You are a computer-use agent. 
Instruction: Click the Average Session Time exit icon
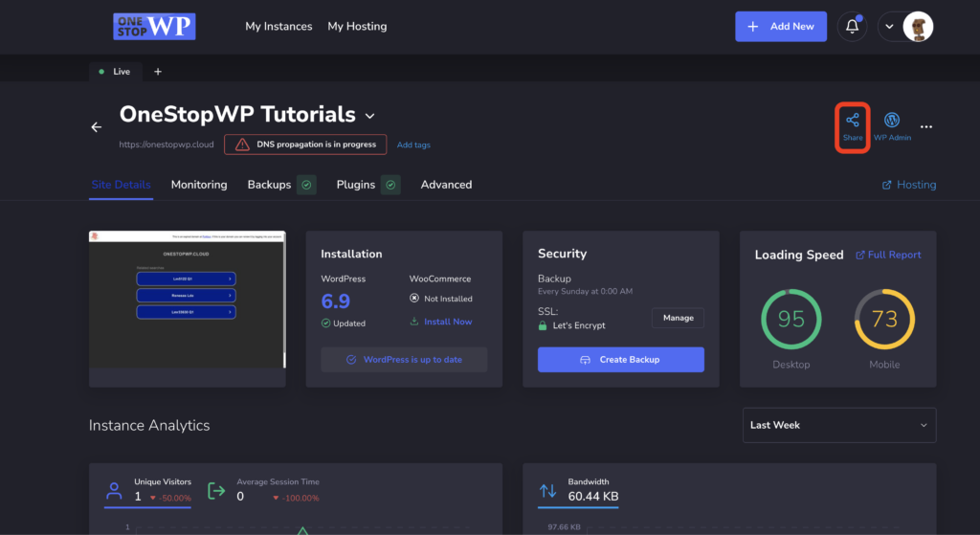216,491
